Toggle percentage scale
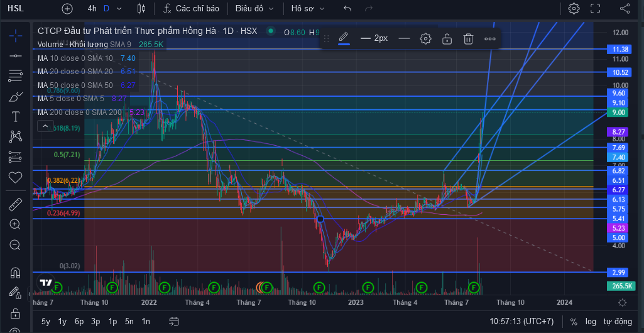Viewport: 644px width, 333px height. click(574, 322)
